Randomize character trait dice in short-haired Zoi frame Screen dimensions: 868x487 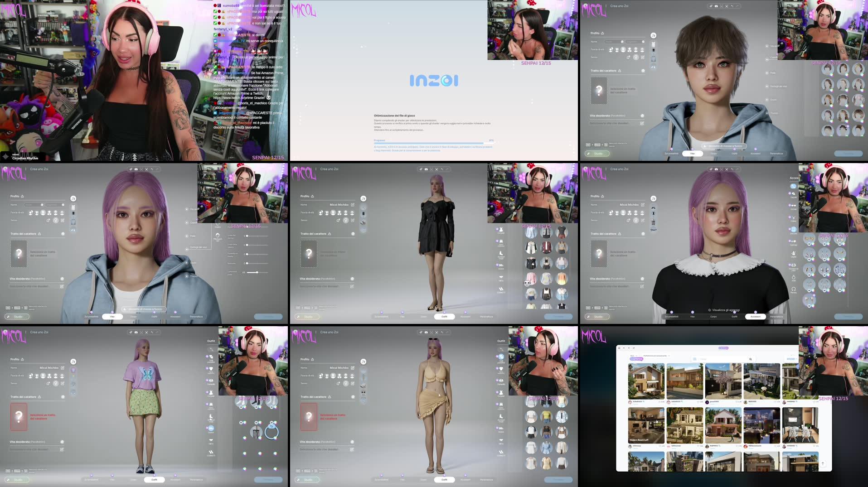[643, 71]
